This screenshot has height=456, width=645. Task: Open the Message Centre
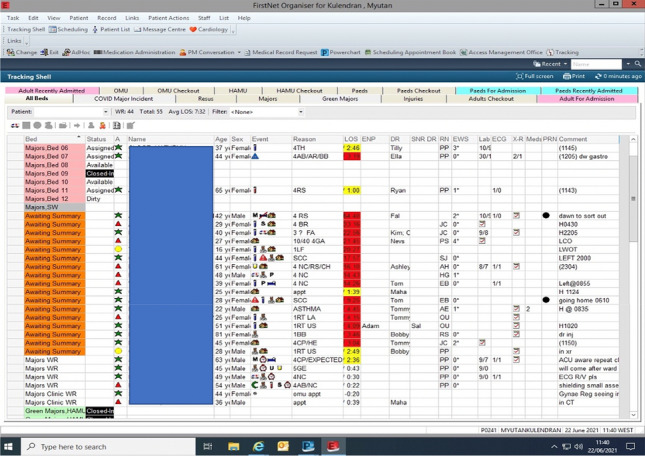(x=161, y=29)
